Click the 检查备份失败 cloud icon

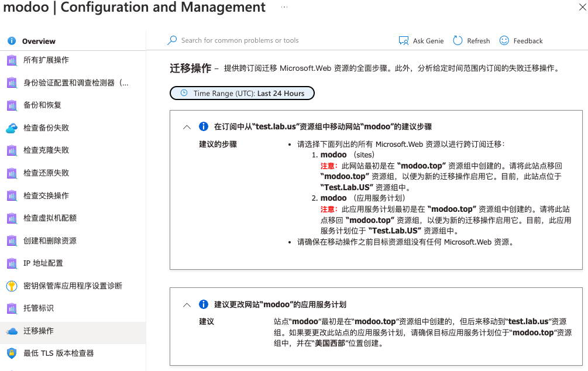tap(12, 128)
